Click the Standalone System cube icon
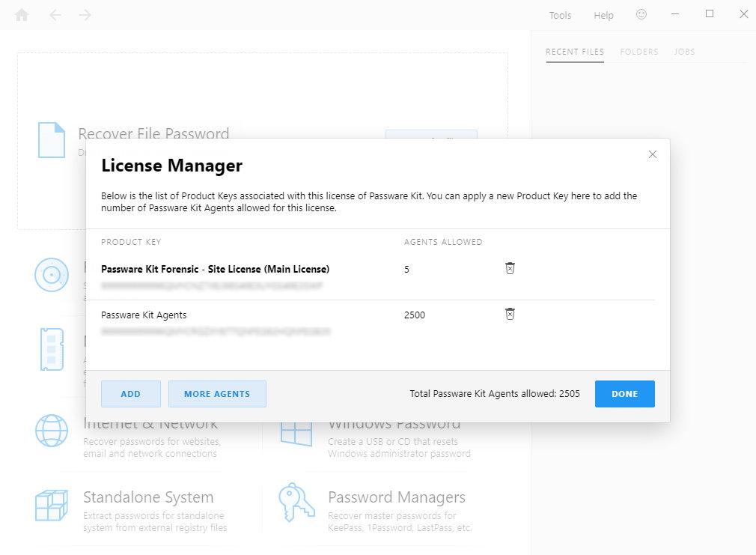 pyautogui.click(x=52, y=506)
